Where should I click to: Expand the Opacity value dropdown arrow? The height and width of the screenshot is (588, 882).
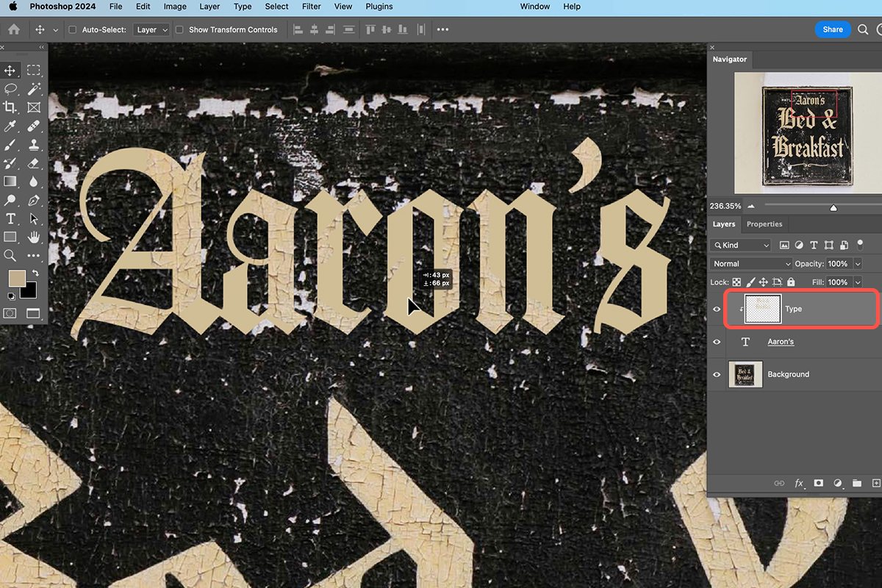click(x=858, y=264)
